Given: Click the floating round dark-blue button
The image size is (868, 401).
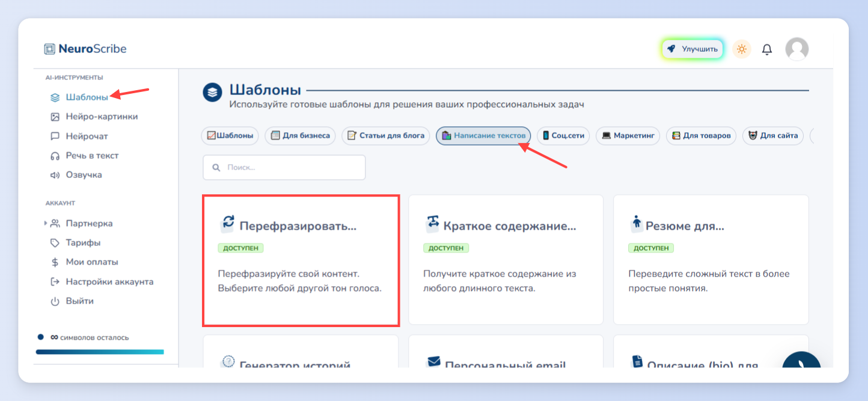Looking at the screenshot, I should click(x=801, y=361).
